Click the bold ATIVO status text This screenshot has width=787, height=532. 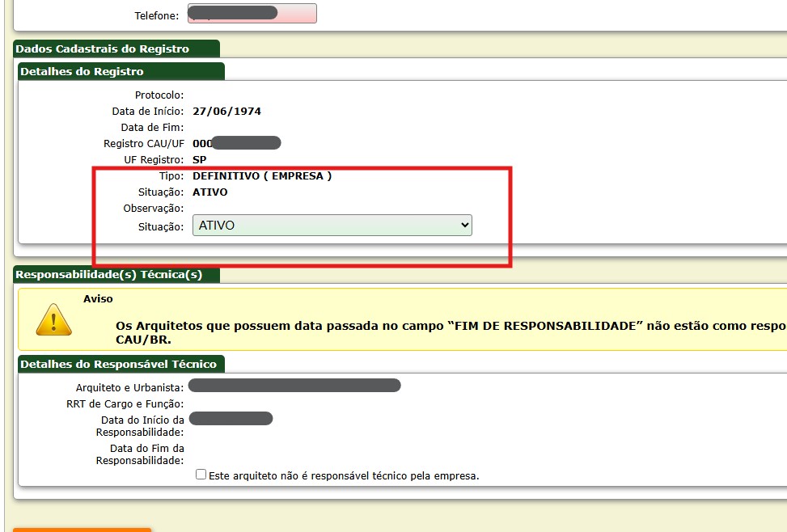tap(210, 192)
